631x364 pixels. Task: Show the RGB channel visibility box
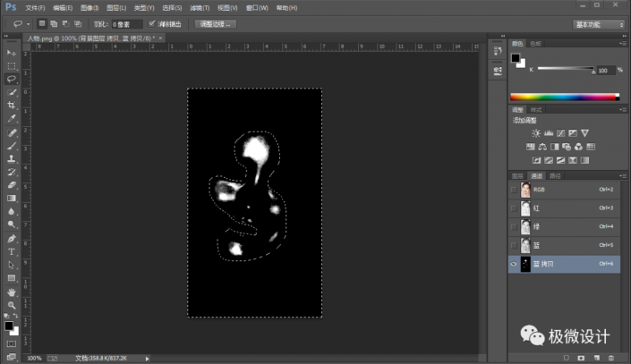[x=514, y=190]
